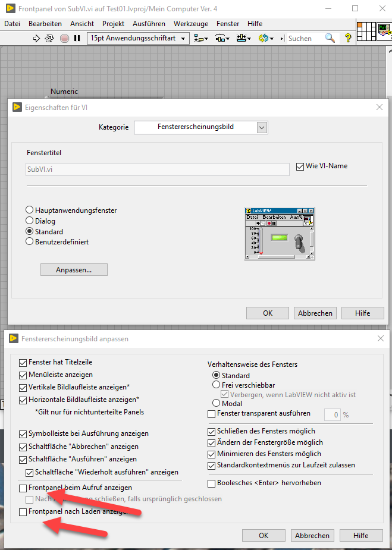Image resolution: width=392 pixels, height=550 pixels.
Task: Toggle Schaltfläche "Abbrechen" anzeigen checkbox
Action: click(x=23, y=447)
